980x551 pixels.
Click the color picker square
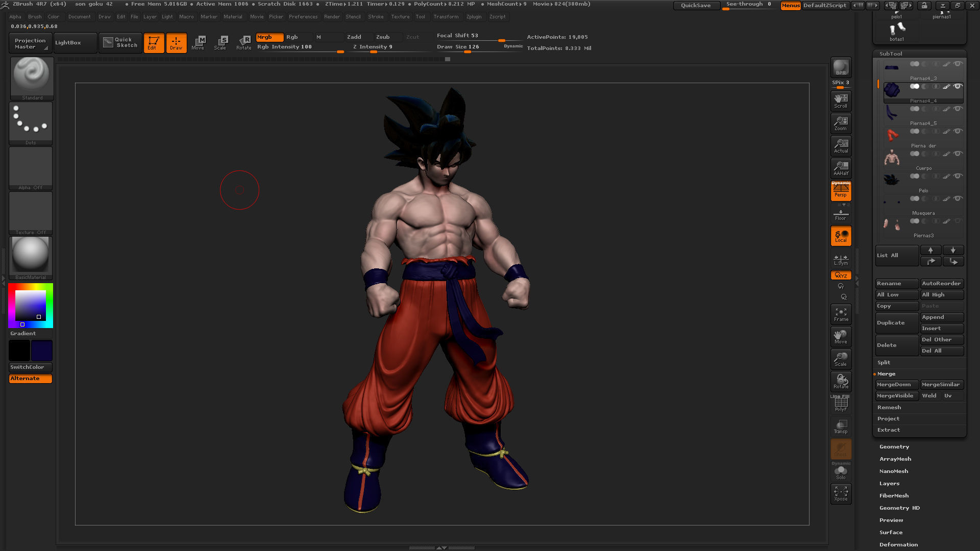coord(31,306)
